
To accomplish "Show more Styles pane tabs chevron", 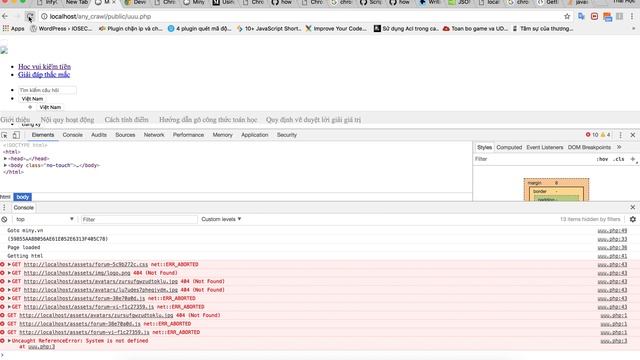I will coord(619,147).
